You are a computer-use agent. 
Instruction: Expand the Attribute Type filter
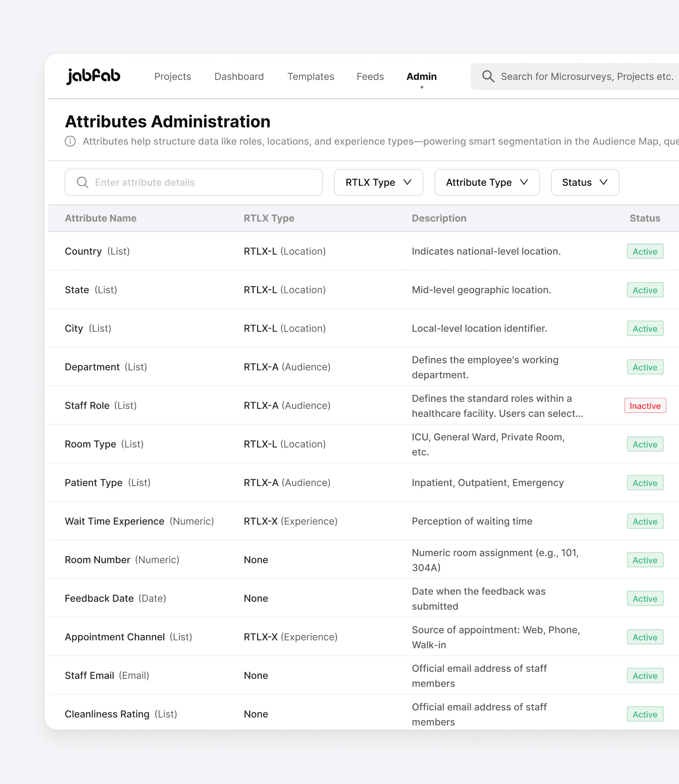(x=487, y=182)
